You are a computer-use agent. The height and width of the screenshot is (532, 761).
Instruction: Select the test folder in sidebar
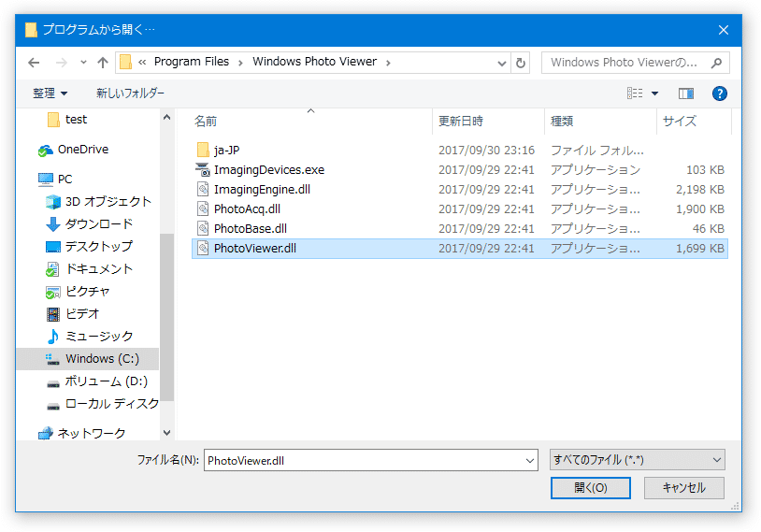(x=68, y=120)
